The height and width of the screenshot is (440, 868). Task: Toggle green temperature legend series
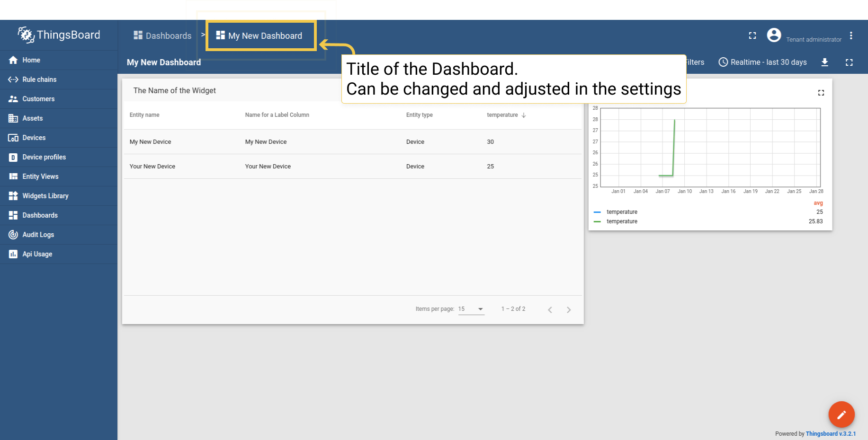tap(615, 221)
